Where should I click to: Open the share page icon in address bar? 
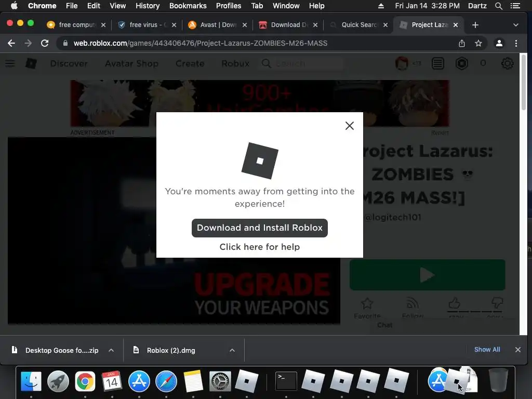coord(462,44)
